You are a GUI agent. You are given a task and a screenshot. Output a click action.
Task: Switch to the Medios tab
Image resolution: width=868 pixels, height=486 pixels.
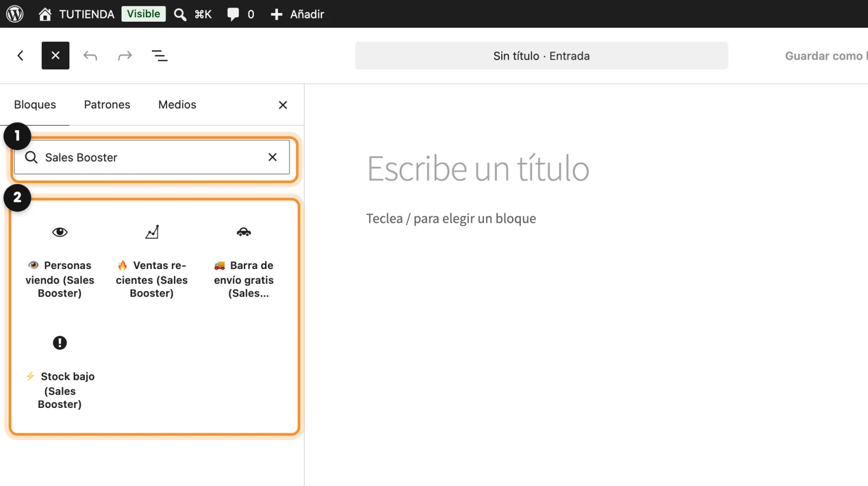177,105
